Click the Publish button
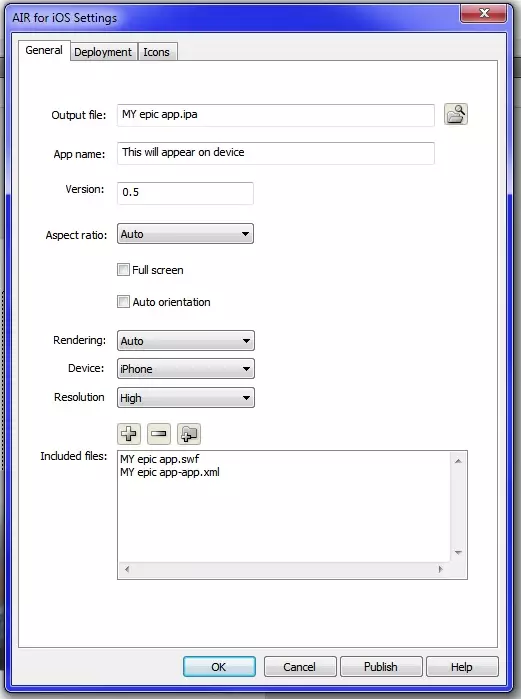The image size is (521, 699). [381, 667]
